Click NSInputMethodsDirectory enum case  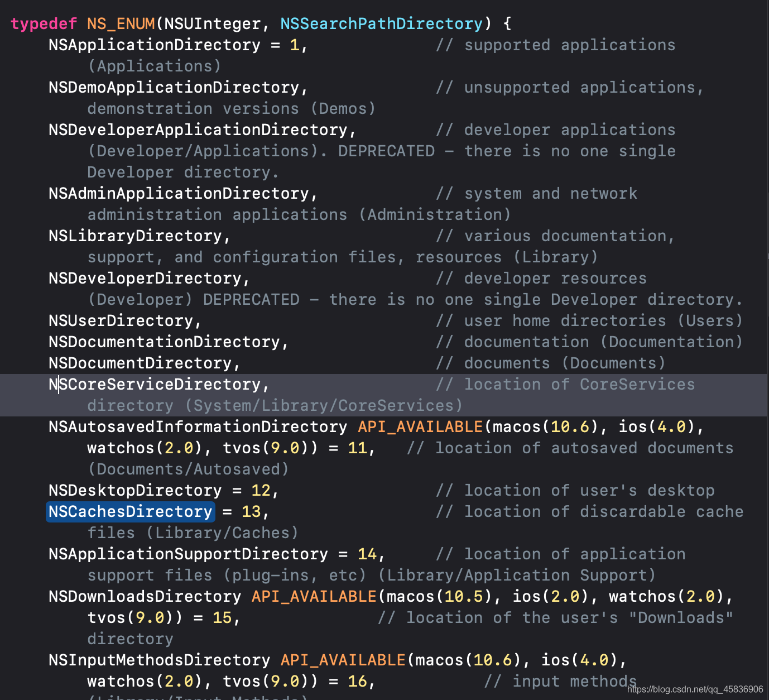[160, 660]
